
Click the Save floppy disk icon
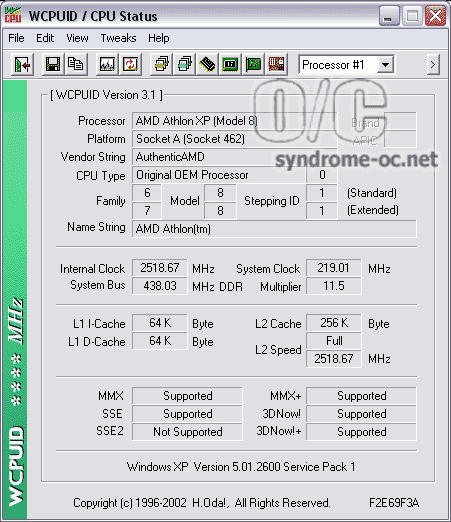(53, 64)
